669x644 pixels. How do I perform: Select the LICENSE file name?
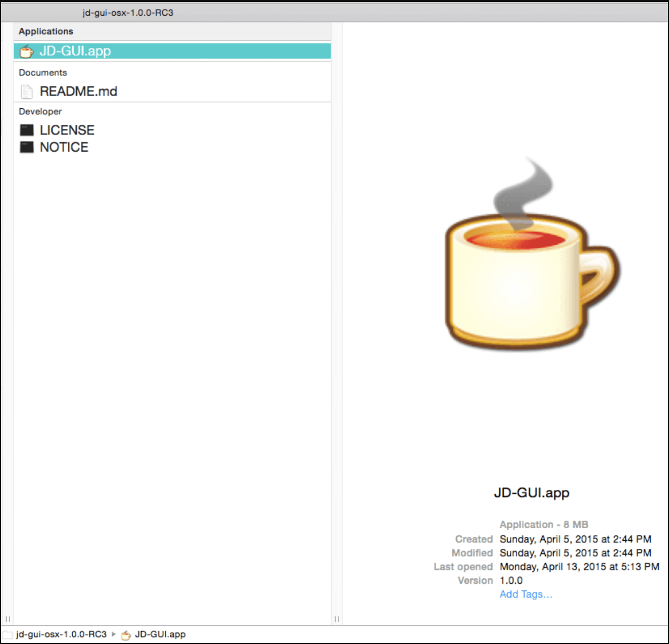(67, 130)
